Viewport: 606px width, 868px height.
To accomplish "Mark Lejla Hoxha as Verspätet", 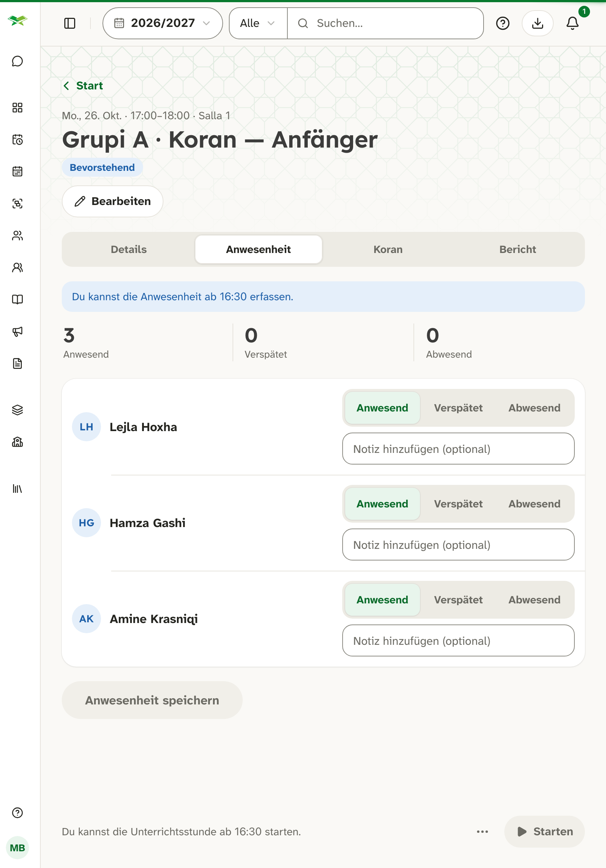I will coord(458,408).
